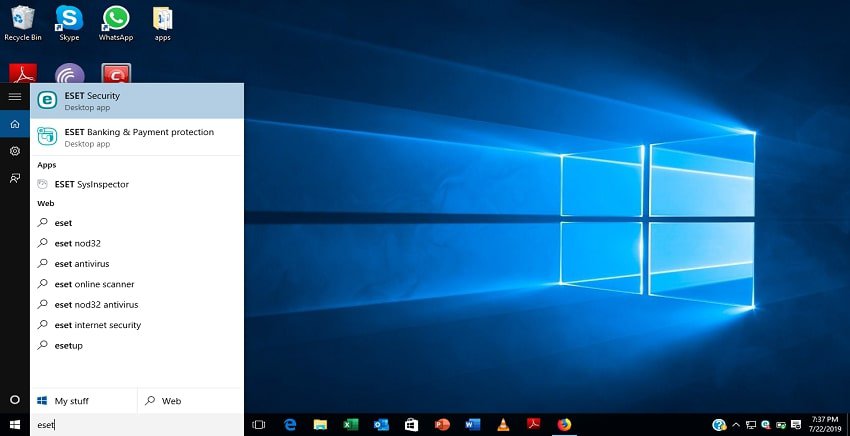Viewport: 850px width, 436px height.
Task: Open the settings gear in search sidebar
Action: [x=15, y=151]
